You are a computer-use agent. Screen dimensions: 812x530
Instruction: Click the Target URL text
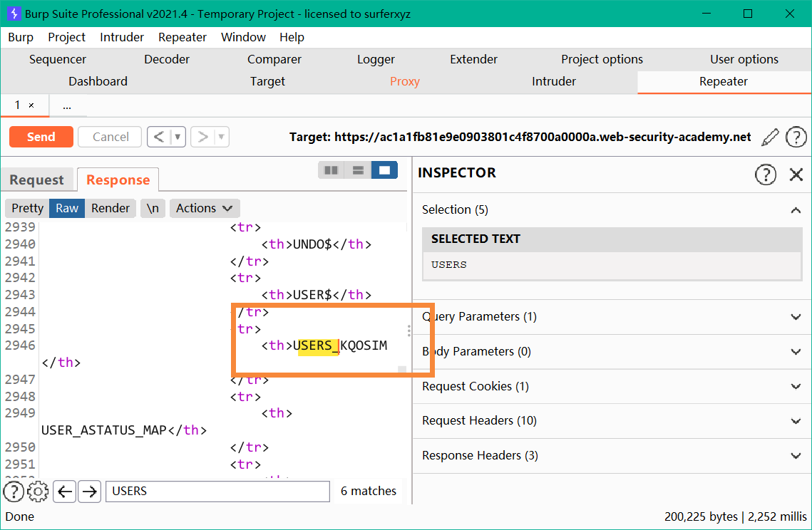pyautogui.click(x=520, y=137)
